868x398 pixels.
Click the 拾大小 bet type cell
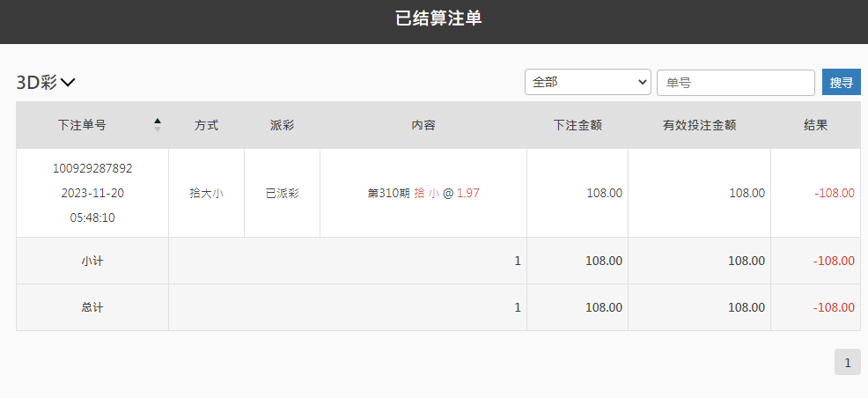206,193
